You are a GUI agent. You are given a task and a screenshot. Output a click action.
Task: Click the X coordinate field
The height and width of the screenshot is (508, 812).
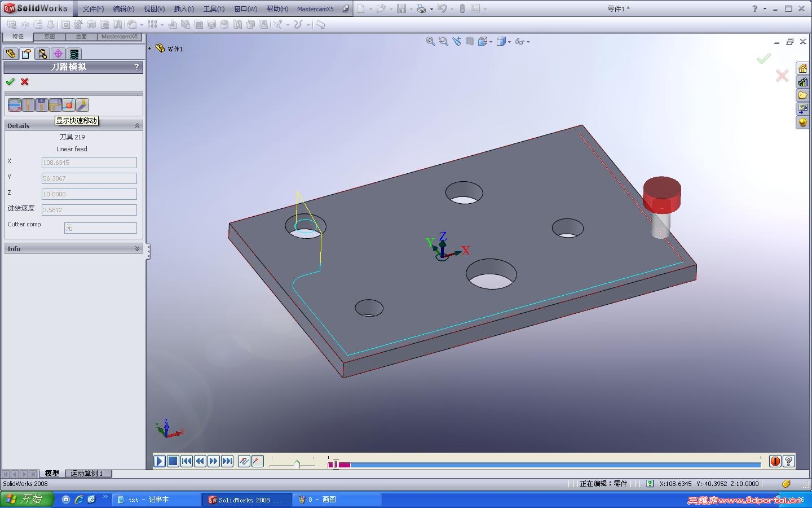click(x=89, y=163)
